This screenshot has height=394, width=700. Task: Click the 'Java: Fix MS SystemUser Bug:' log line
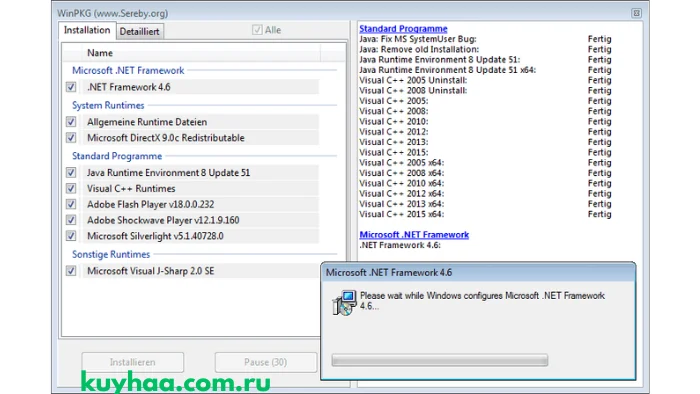418,39
